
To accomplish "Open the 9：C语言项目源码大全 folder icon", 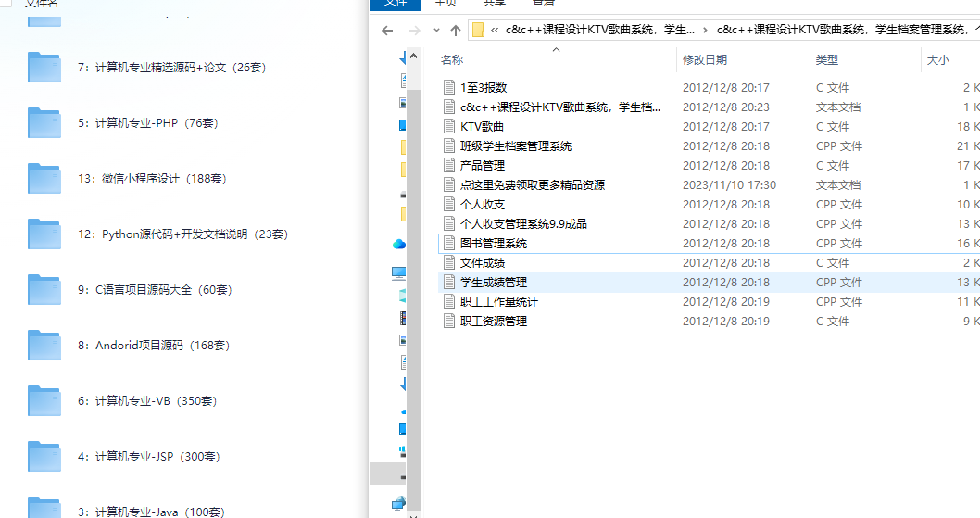I will click(x=44, y=290).
